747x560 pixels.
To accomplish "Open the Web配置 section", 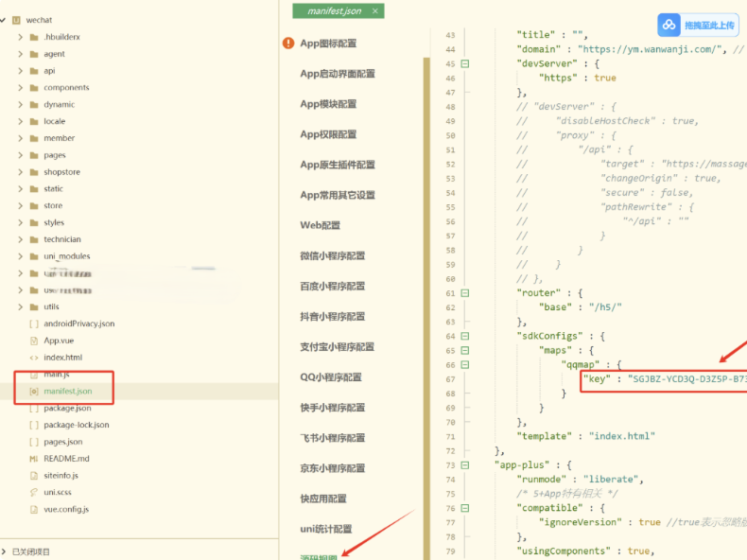I will click(320, 225).
